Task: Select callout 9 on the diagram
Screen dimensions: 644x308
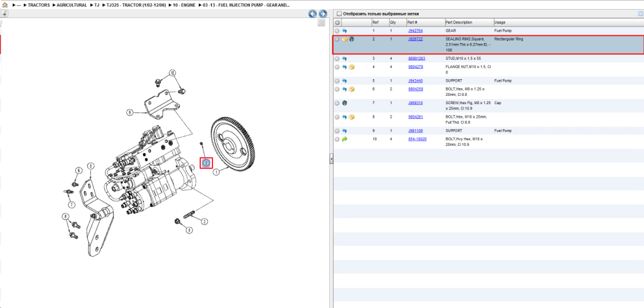Action: point(129,111)
